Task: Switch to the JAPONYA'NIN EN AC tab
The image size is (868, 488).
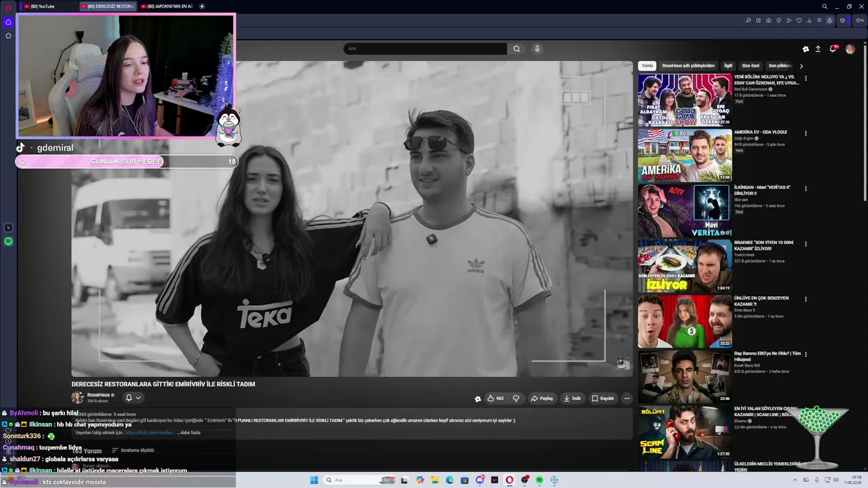Action: [166, 6]
